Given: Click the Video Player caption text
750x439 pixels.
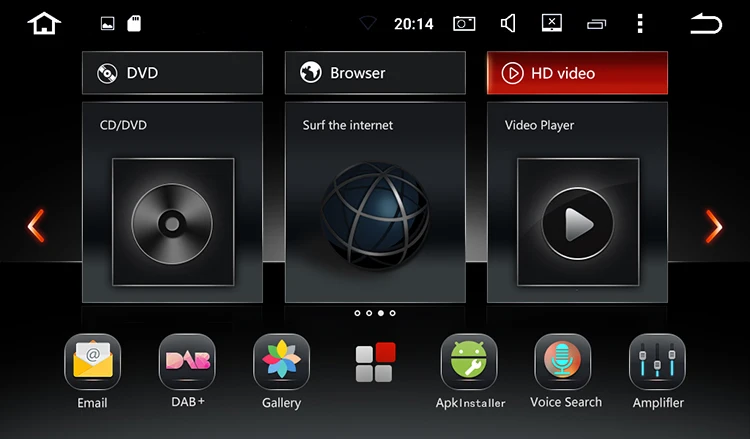Looking at the screenshot, I should (x=540, y=125).
